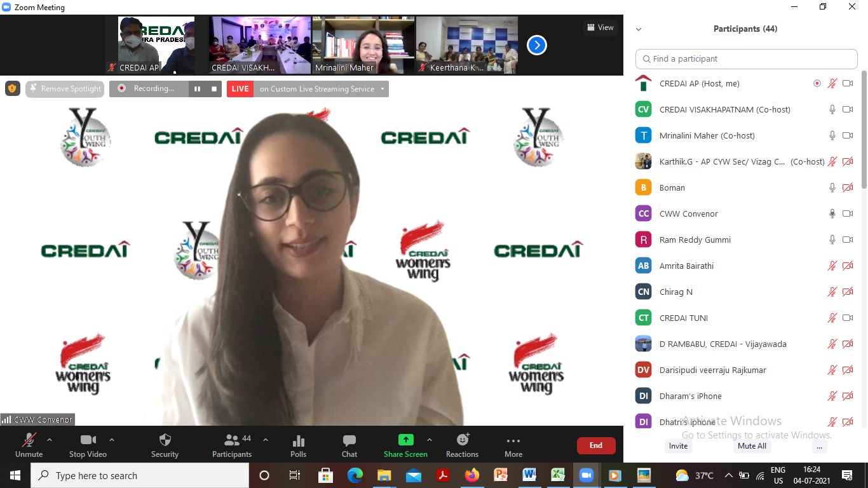Open participants options arrow
This screenshot has height=488, width=868.
pyautogui.click(x=266, y=440)
